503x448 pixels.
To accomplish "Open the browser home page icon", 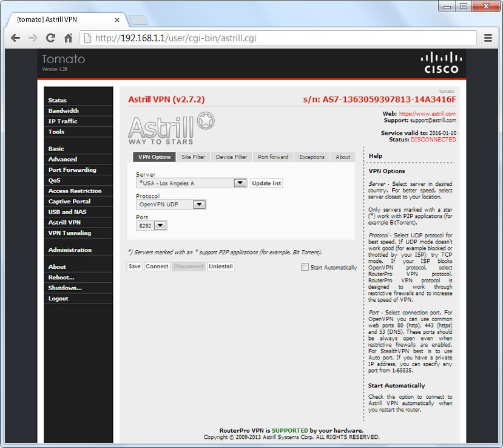I will point(69,38).
